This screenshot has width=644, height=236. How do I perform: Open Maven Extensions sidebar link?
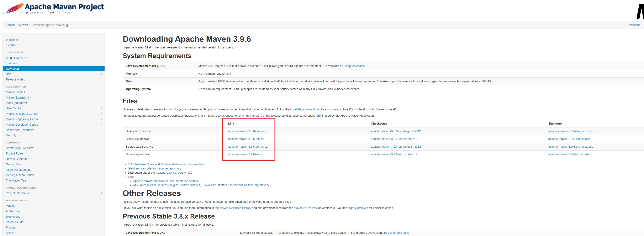18,98
